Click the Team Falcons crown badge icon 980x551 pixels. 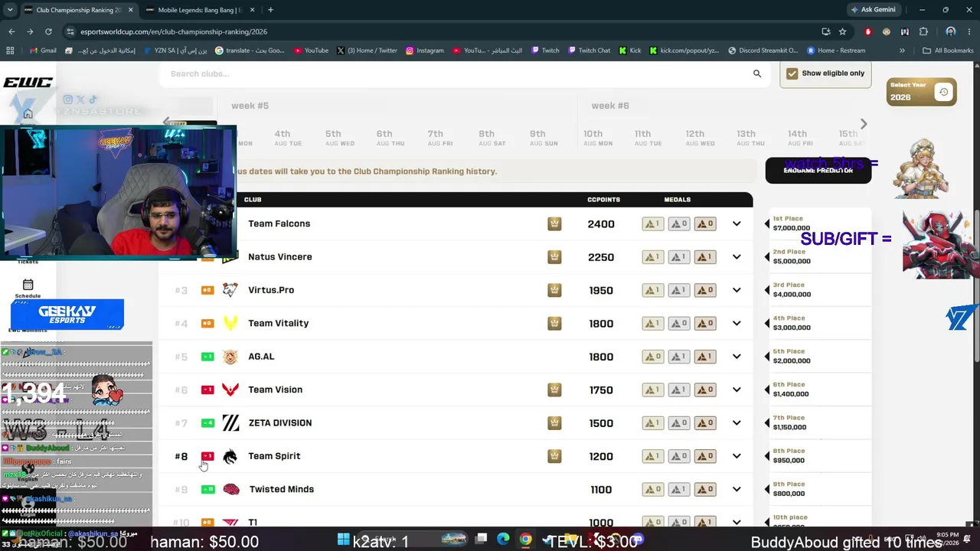pyautogui.click(x=554, y=223)
